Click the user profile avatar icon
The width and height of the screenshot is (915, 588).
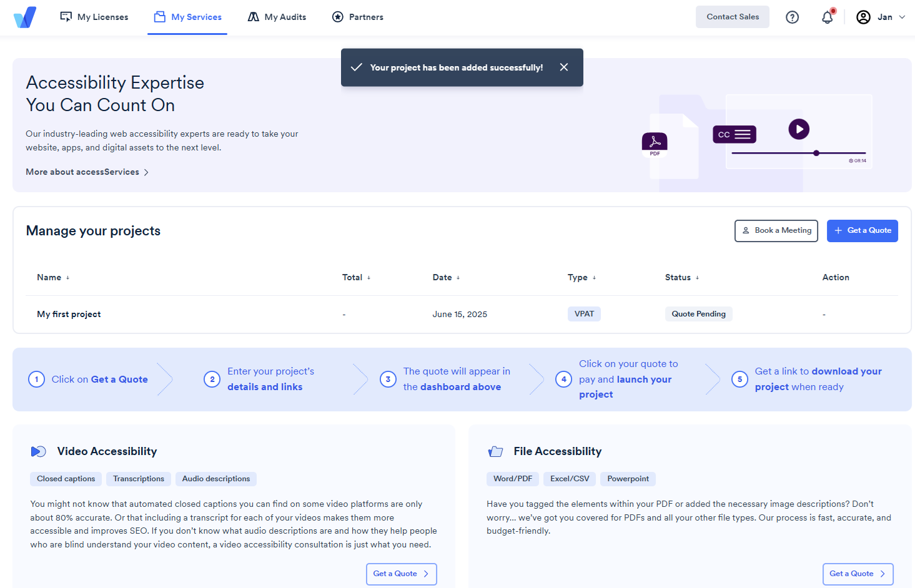pyautogui.click(x=863, y=17)
